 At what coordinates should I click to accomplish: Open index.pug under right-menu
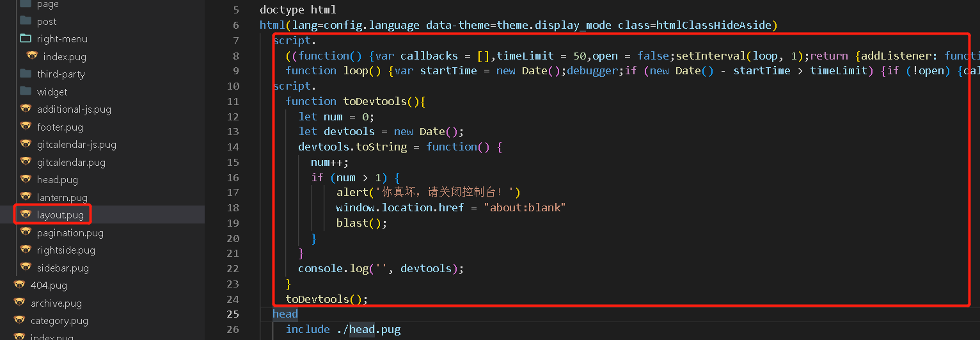tap(65, 56)
